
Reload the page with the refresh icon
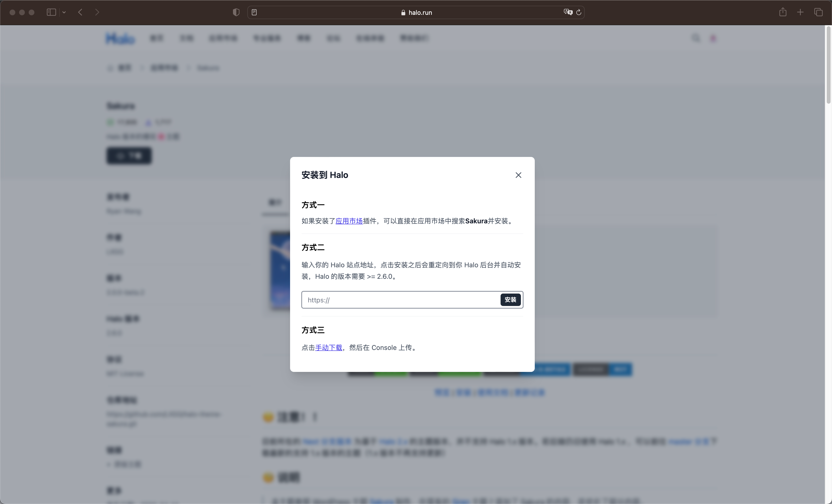579,12
